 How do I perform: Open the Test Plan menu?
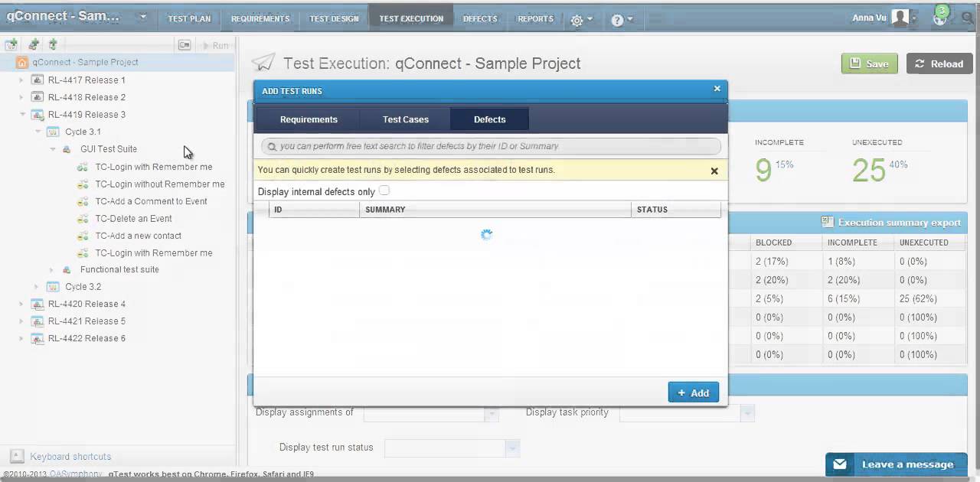pyautogui.click(x=189, y=19)
